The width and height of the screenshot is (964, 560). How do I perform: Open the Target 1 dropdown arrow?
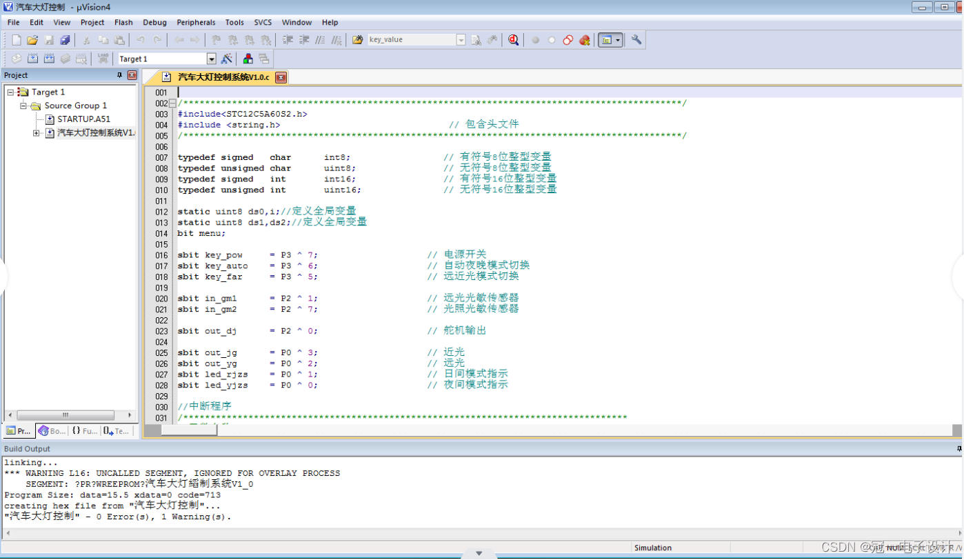(x=212, y=59)
